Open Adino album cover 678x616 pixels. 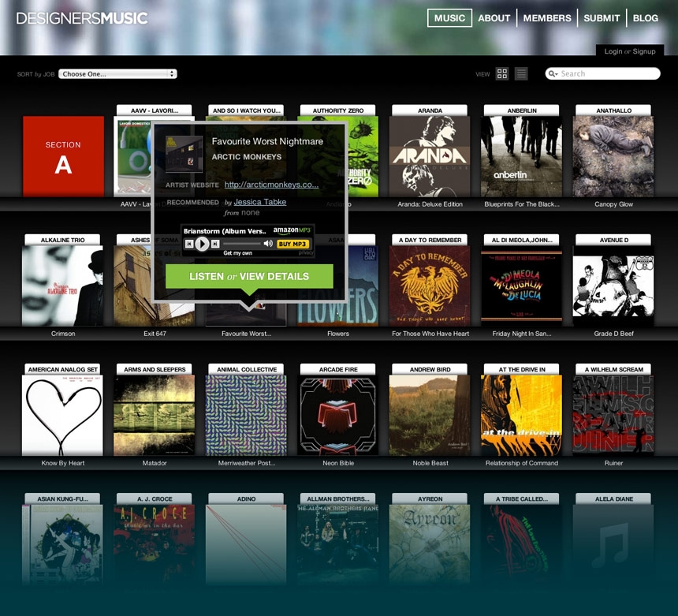click(x=246, y=545)
